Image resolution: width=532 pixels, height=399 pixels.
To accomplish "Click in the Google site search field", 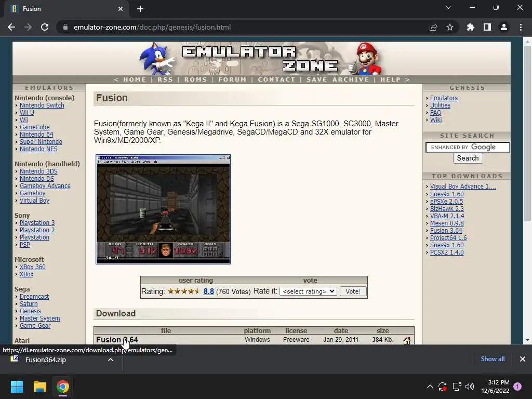I will [x=468, y=147].
